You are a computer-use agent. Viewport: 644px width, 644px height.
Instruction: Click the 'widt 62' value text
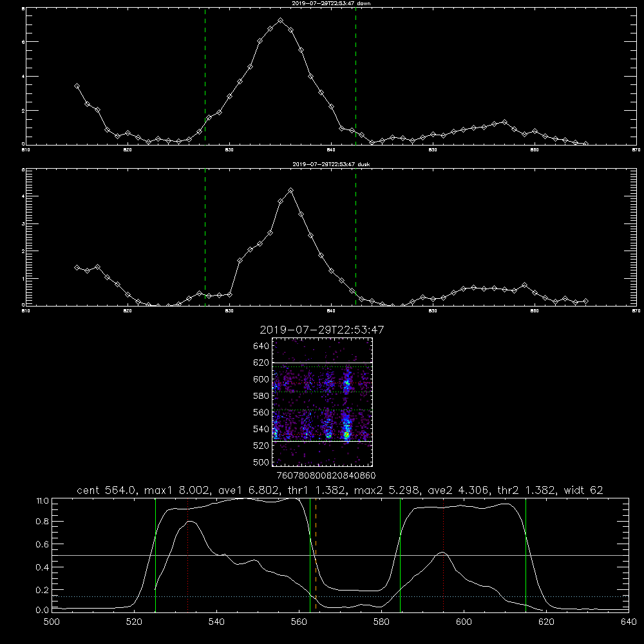pos(583,490)
